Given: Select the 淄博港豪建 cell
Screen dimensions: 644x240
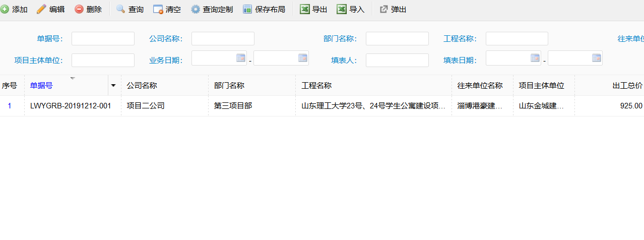Looking at the screenshot, I should (482, 106).
